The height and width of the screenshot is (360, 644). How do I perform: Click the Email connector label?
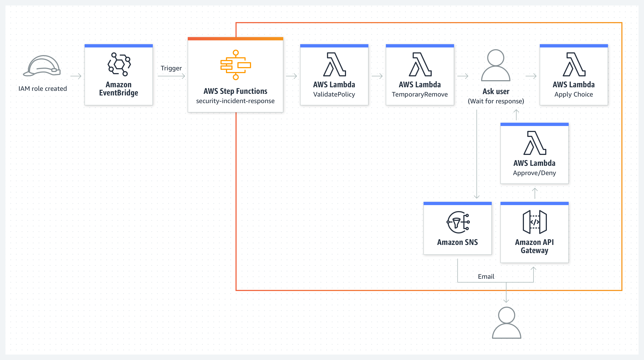coord(486,277)
